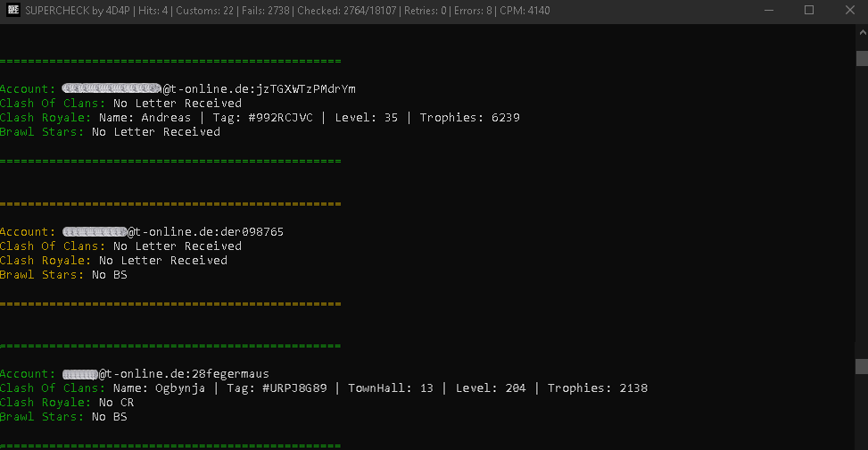
Task: Click the 'Errors: 8' title entry
Action: point(474,11)
